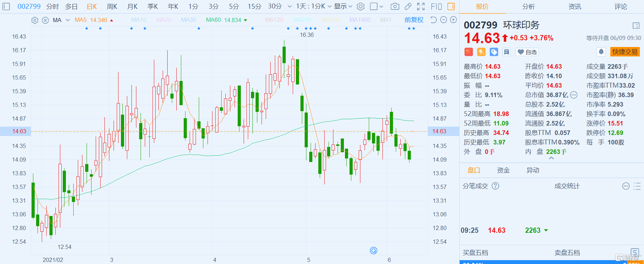Click the 12.54 low price label on chart
644x264 pixels.
[65, 247]
